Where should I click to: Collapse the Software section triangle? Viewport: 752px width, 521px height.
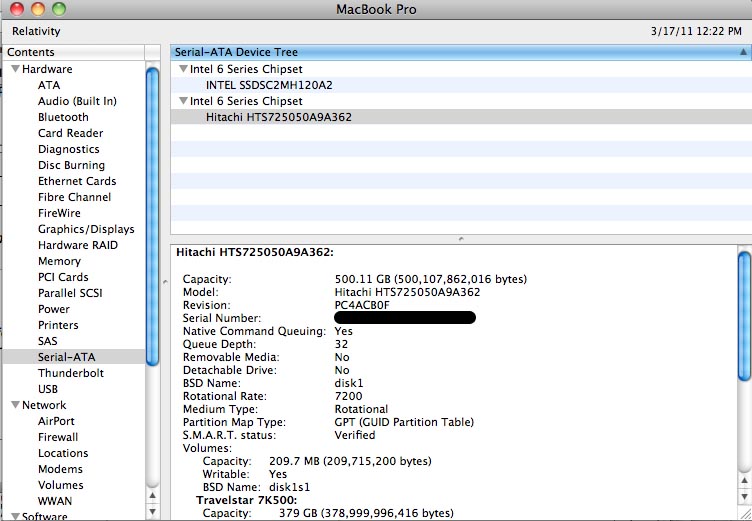15,516
